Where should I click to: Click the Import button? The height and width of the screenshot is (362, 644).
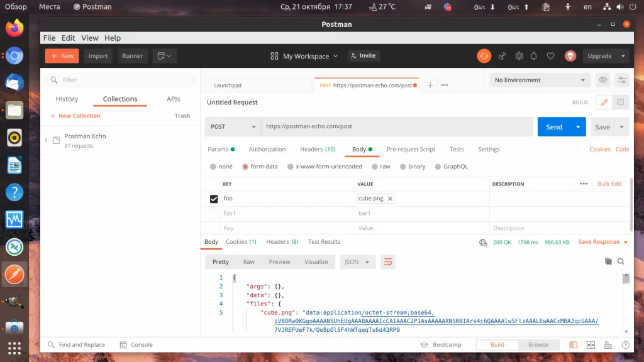[x=98, y=56]
